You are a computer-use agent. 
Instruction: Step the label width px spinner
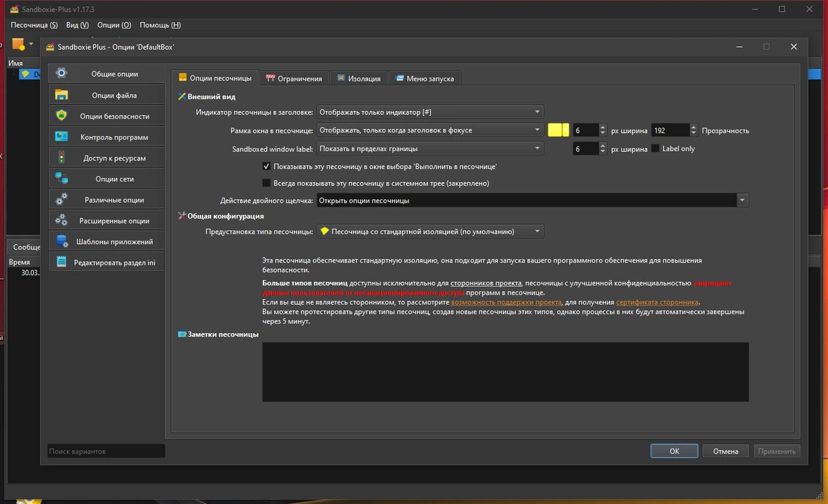coord(602,148)
